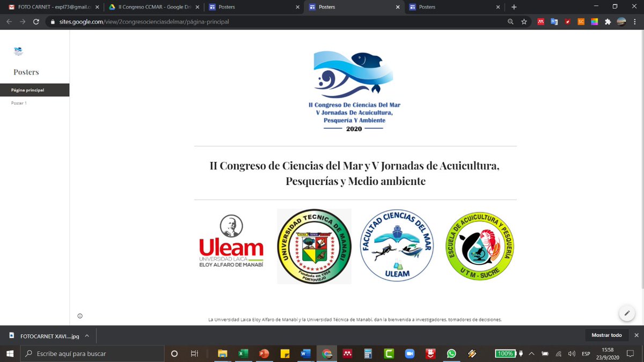Reload the current page

36,22
